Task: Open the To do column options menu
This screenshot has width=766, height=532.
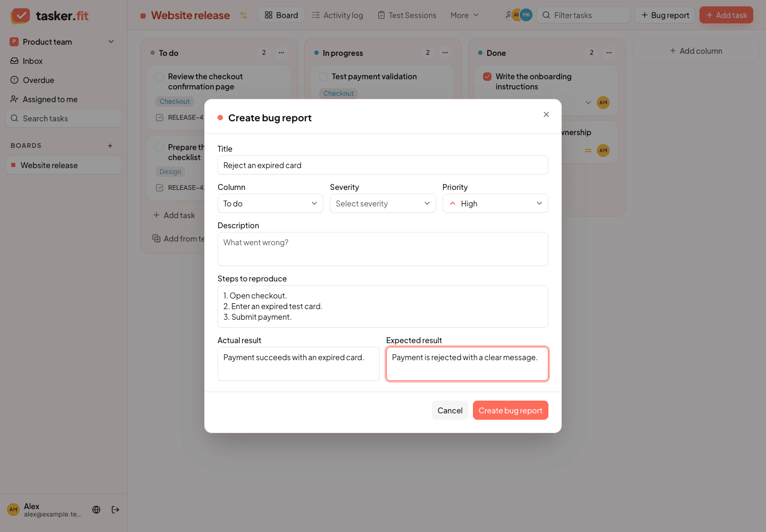Action: (281, 53)
